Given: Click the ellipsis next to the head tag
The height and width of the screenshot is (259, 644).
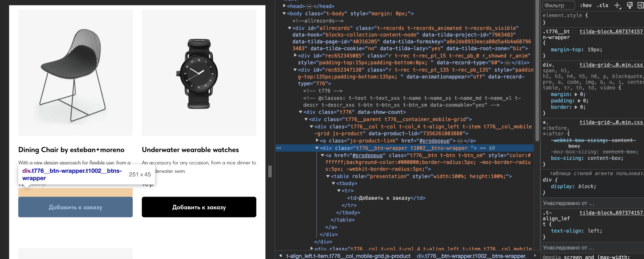Looking at the screenshot, I should point(309,6).
